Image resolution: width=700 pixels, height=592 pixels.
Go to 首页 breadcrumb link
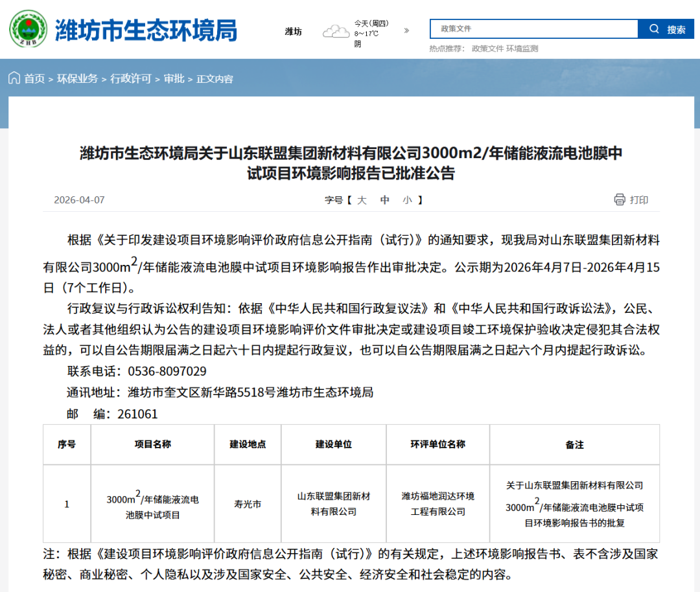coord(34,79)
